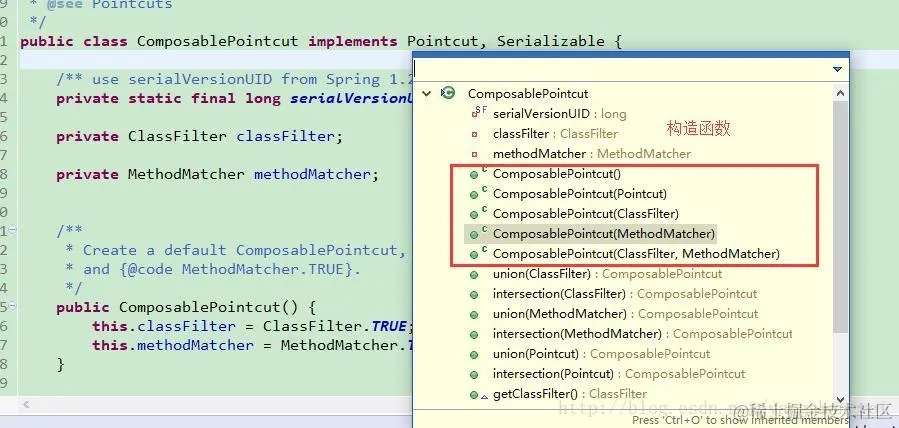Click the editor horizontal scrollbar left arrow
This screenshot has width=899, height=428.
(26, 405)
